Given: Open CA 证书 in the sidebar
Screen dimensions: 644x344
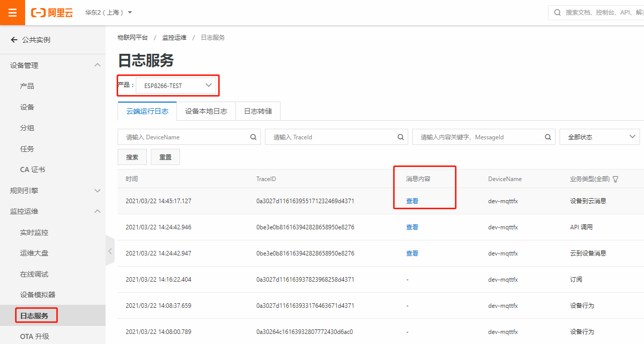Looking at the screenshot, I should [33, 169].
